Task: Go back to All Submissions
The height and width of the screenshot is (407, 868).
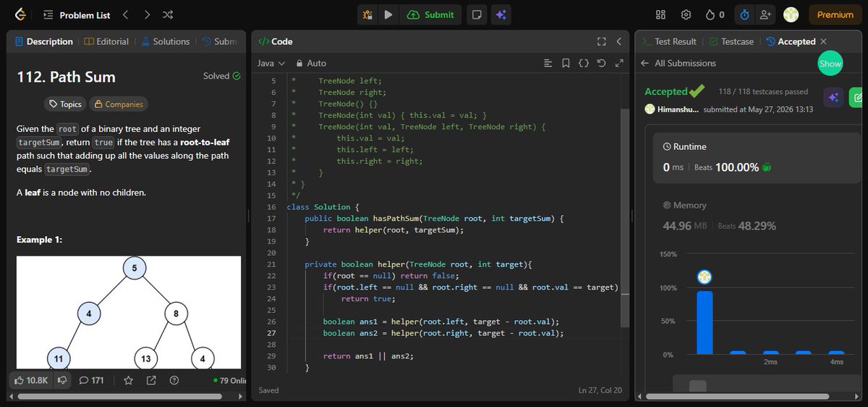Action: 678,63
